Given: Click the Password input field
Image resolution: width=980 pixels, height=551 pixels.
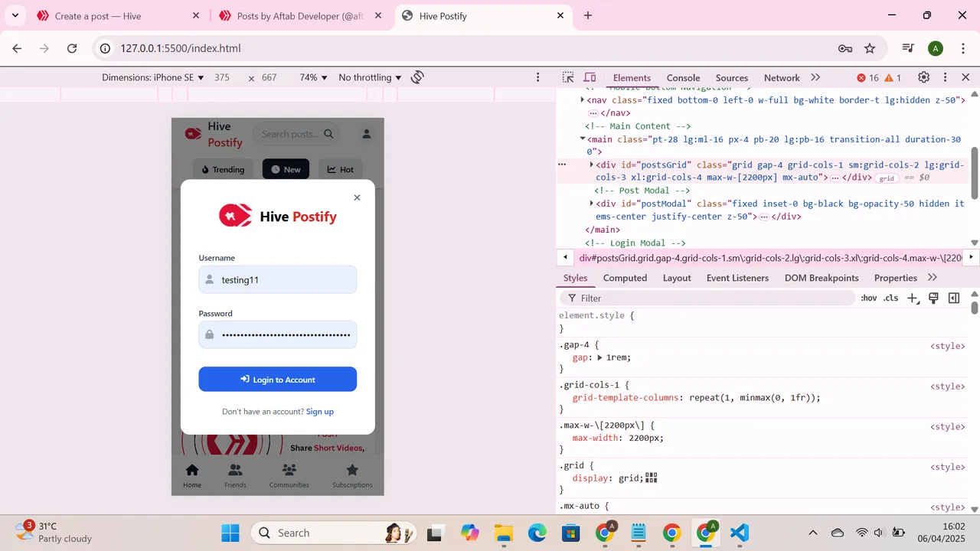Looking at the screenshot, I should 278,334.
